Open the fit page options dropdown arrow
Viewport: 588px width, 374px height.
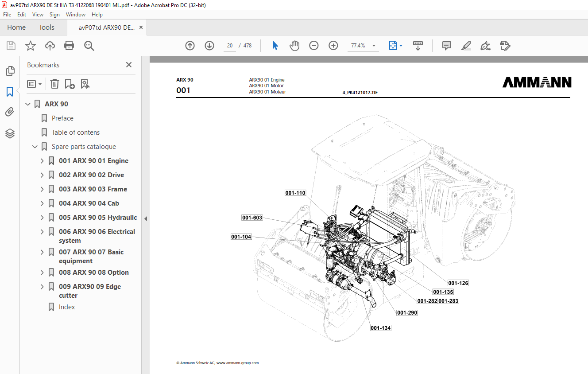click(x=401, y=46)
